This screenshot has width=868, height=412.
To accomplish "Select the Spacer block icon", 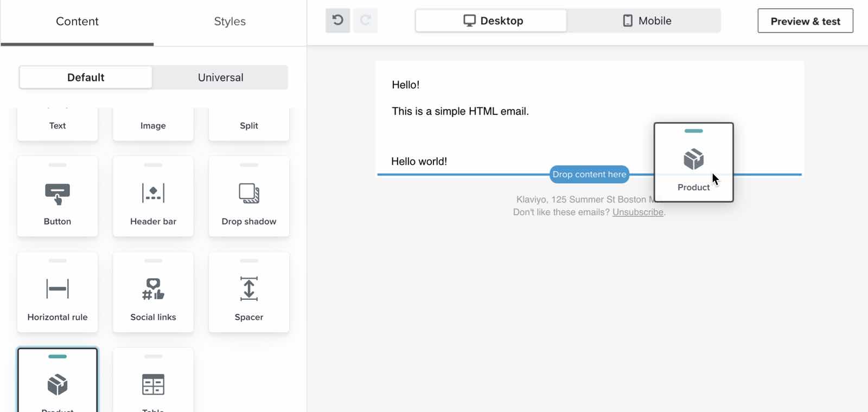I will [x=249, y=289].
